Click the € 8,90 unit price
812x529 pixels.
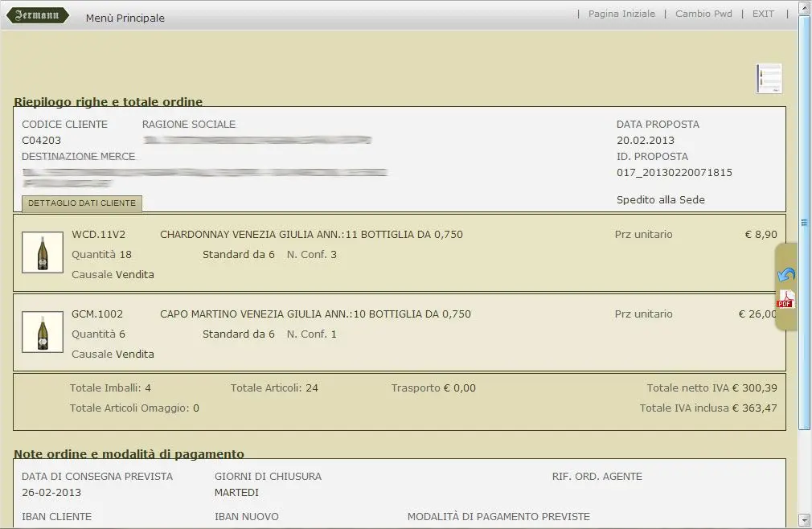click(x=761, y=235)
